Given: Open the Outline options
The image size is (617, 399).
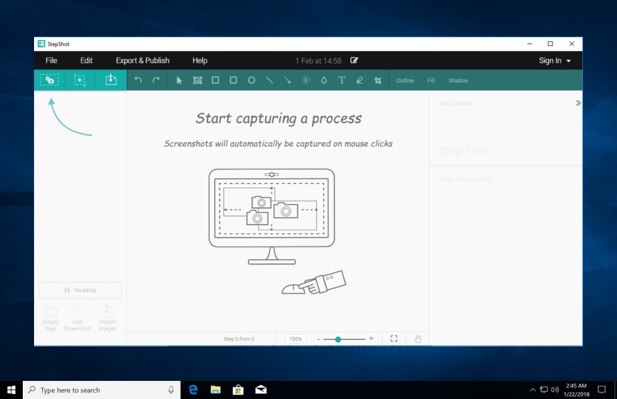Looking at the screenshot, I should click(405, 81).
